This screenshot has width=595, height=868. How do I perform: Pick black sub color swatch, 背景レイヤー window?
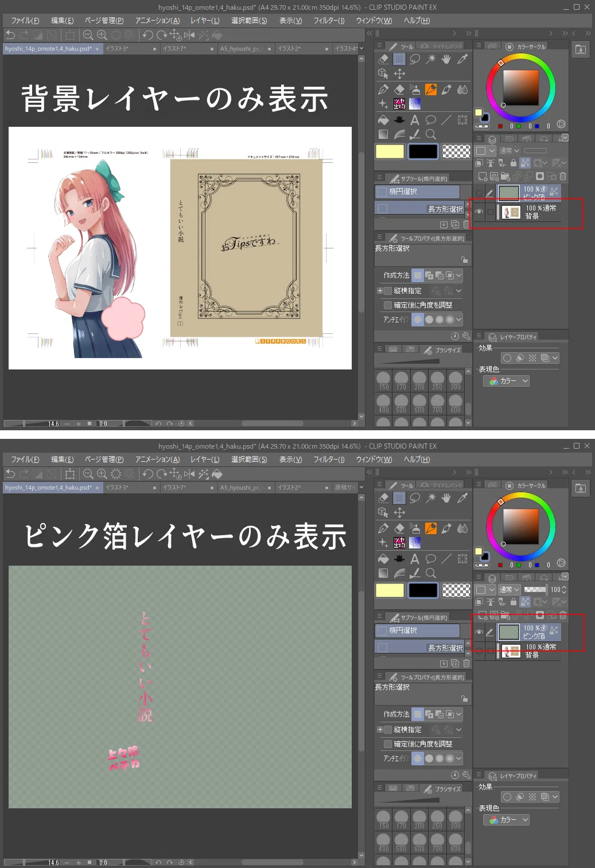tap(423, 151)
